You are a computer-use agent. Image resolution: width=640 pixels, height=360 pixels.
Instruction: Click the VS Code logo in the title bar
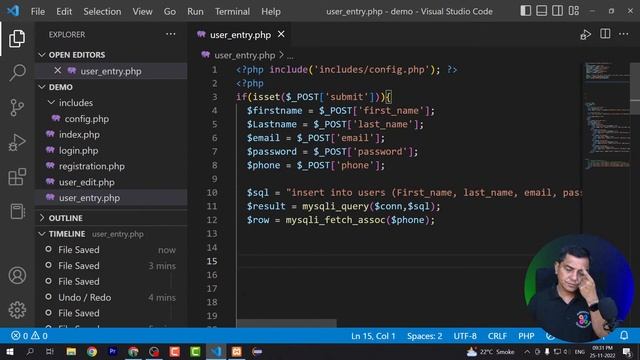pos(13,11)
